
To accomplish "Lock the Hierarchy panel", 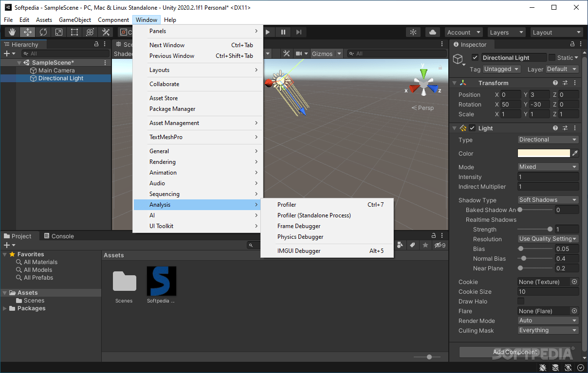I will coord(96,44).
